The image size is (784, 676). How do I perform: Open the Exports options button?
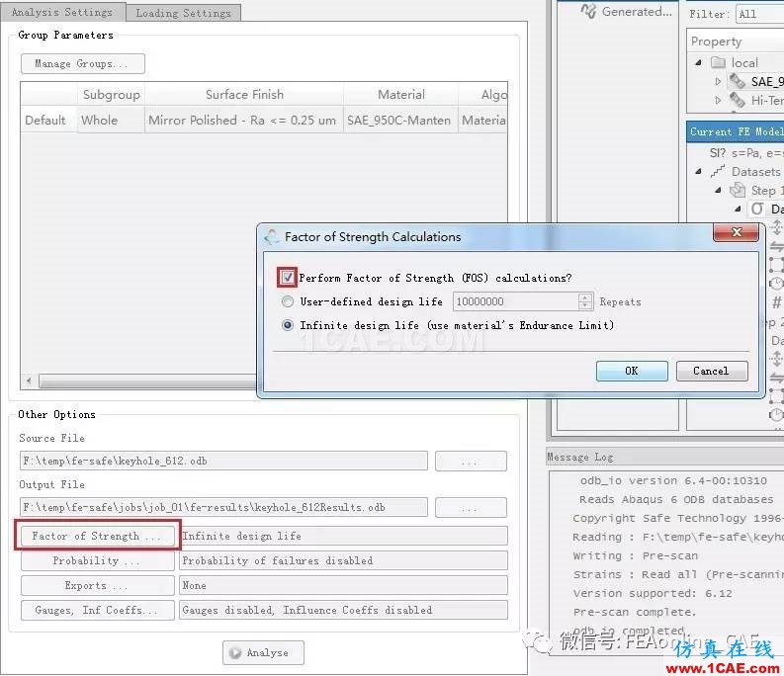(98, 585)
